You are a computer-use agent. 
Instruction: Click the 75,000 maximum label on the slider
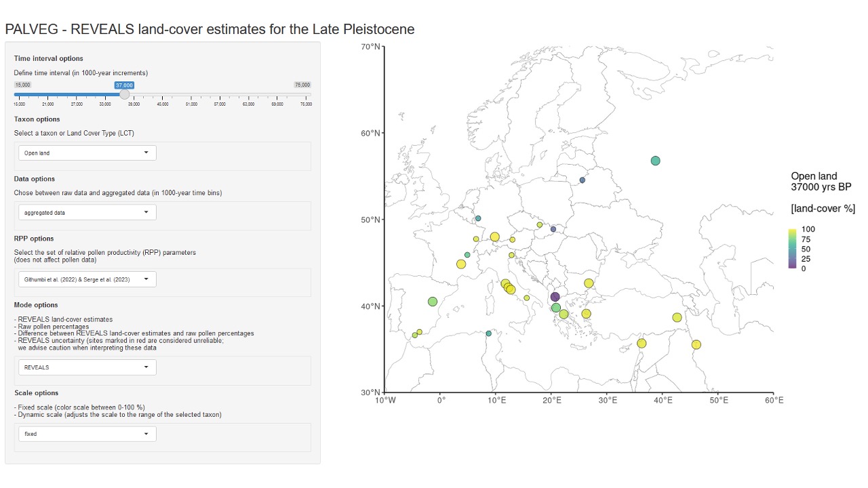pos(302,85)
